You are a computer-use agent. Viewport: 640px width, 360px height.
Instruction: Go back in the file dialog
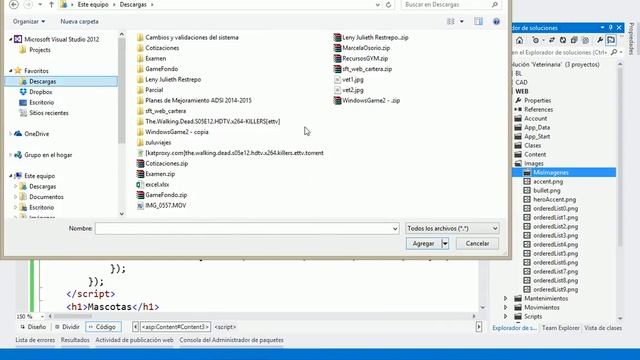13,4
